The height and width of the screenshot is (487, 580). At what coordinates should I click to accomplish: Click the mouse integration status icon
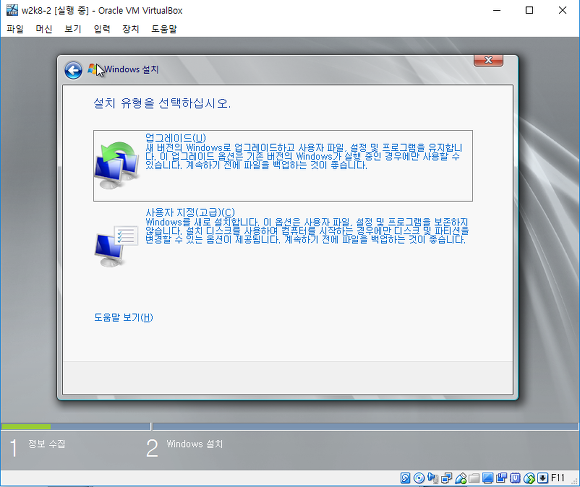coord(529,478)
